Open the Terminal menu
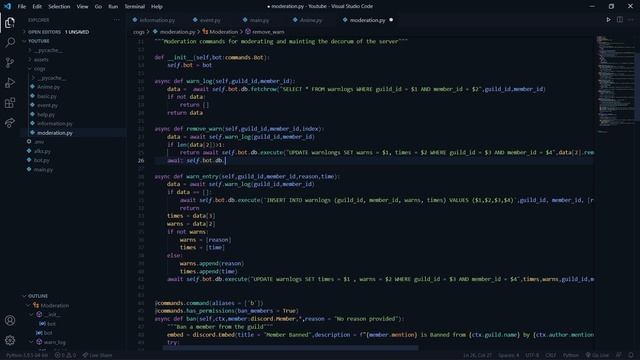 click(x=134, y=7)
